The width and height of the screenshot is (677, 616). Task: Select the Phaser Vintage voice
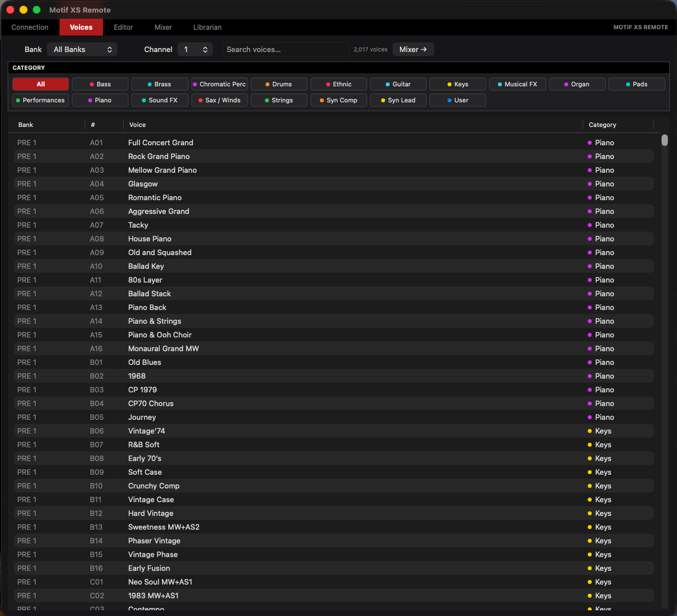coord(333,541)
